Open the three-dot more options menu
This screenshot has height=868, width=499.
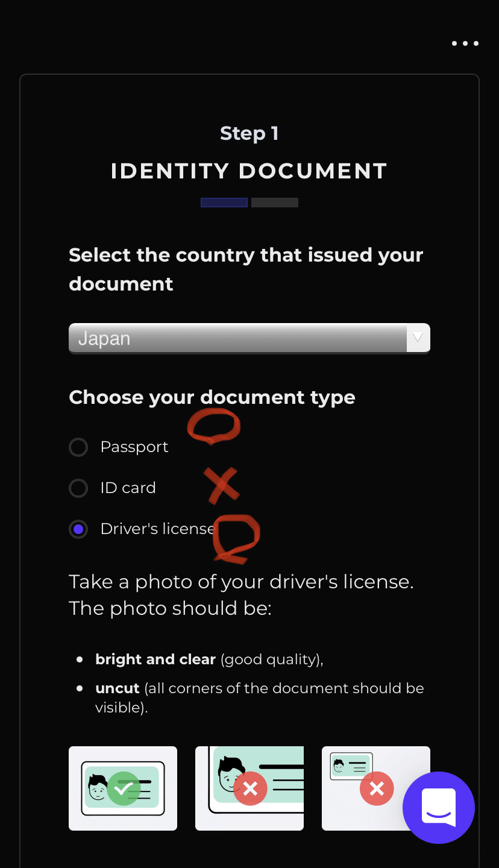pos(465,43)
